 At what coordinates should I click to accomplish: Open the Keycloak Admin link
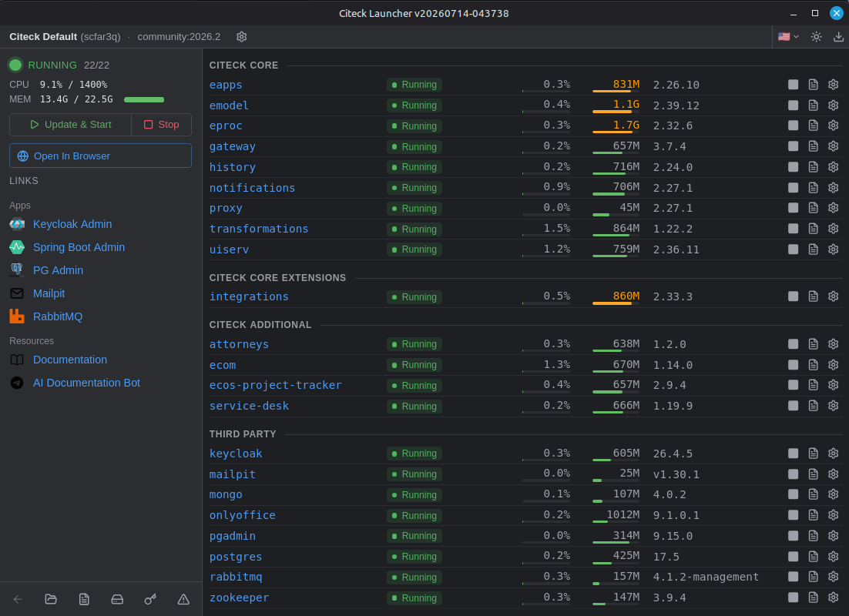pos(72,224)
